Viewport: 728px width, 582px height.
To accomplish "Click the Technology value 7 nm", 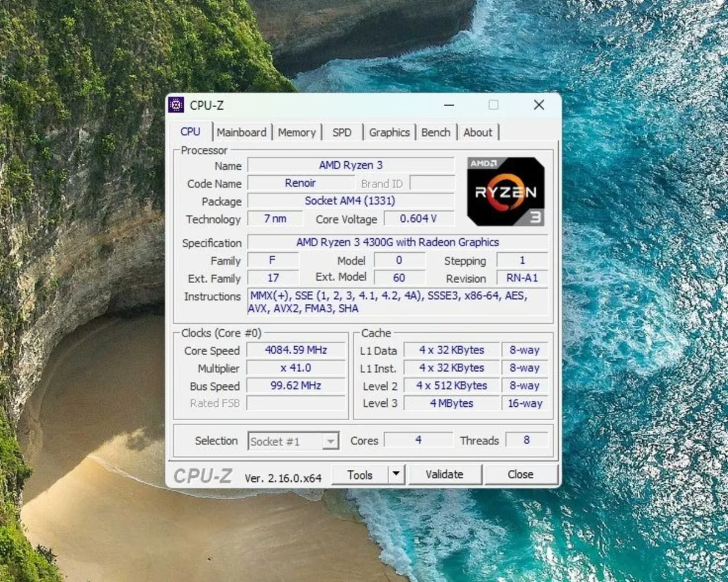I will coord(275,218).
